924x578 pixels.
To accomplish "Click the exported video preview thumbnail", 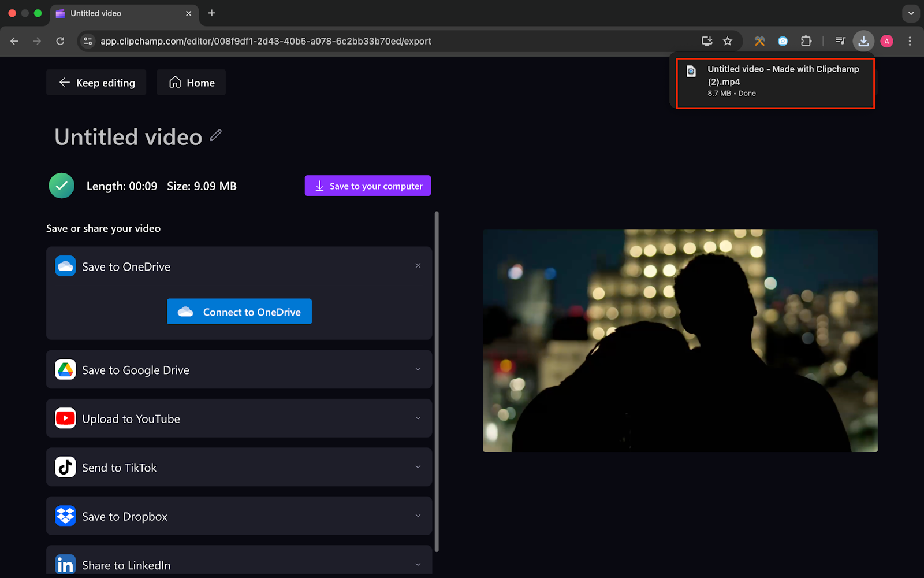I will [680, 341].
